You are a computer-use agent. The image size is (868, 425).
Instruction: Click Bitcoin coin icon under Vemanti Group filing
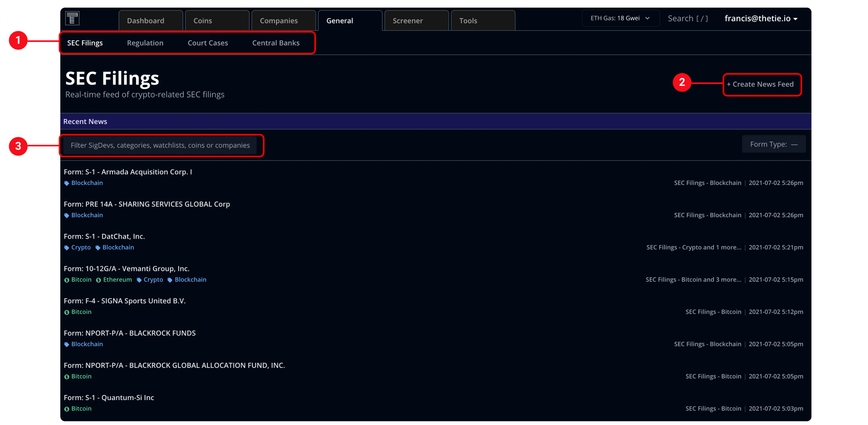[x=67, y=280]
